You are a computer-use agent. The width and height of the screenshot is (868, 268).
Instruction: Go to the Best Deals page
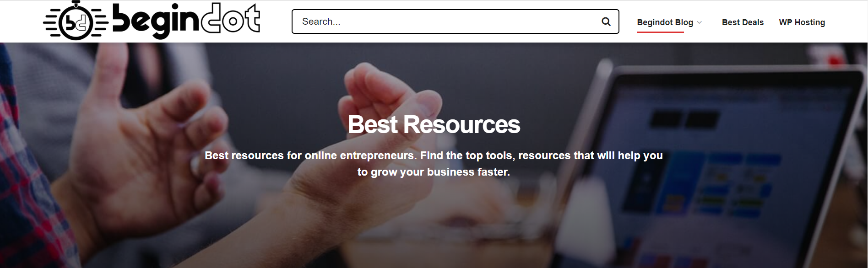(743, 22)
